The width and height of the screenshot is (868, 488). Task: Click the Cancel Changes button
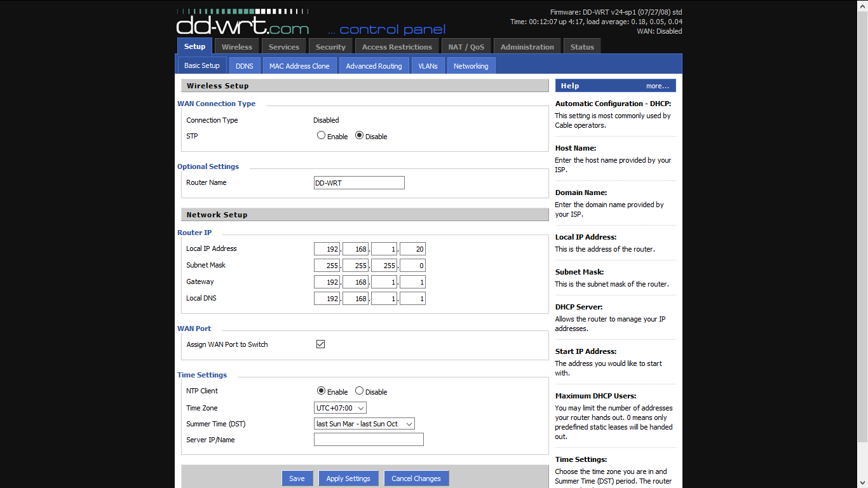[416, 478]
